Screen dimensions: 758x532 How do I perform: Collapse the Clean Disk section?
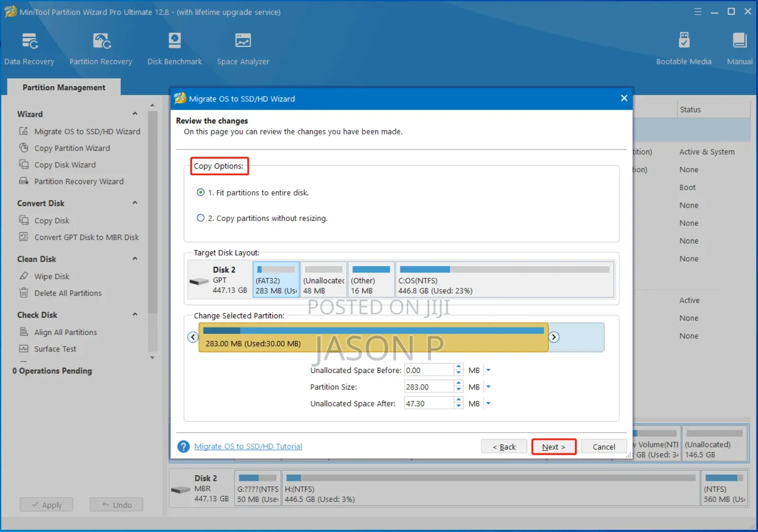[x=135, y=258]
